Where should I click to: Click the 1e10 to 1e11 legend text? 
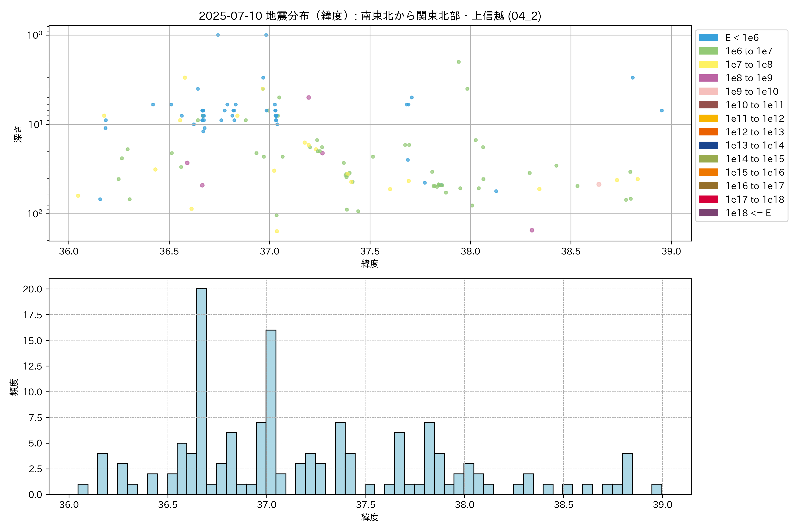[755, 105]
